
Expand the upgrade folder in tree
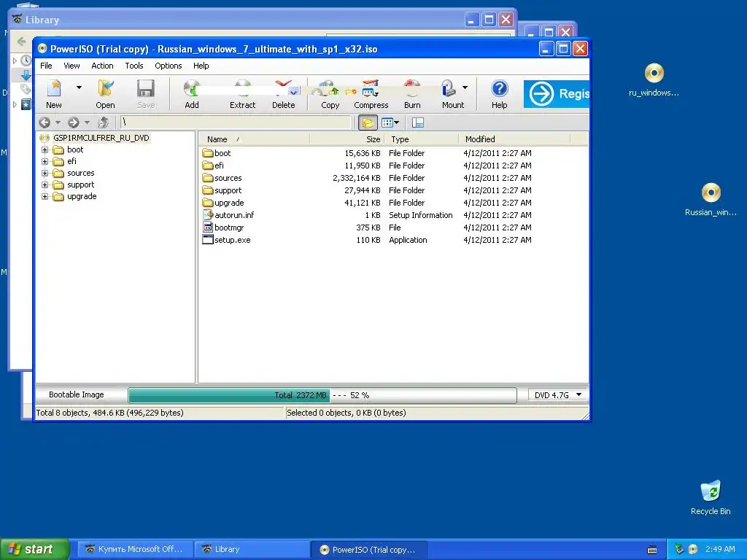pos(44,197)
